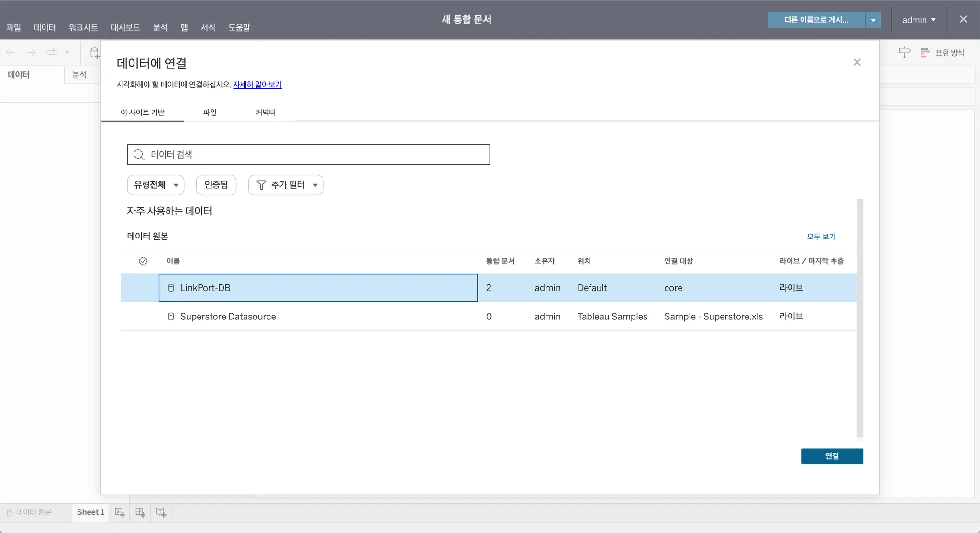The image size is (980, 533).
Task: Open the publish-as dropdown arrow
Action: 873,20
